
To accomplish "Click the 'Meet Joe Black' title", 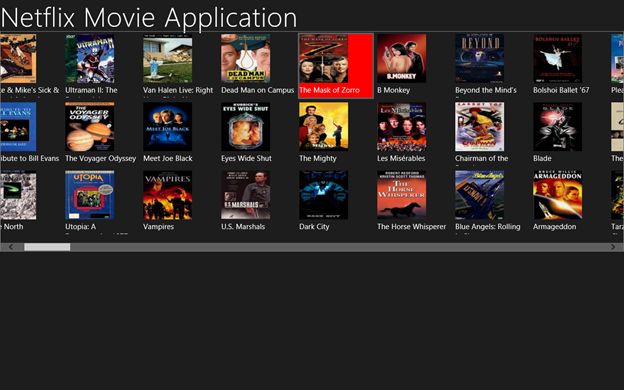I will [168, 158].
